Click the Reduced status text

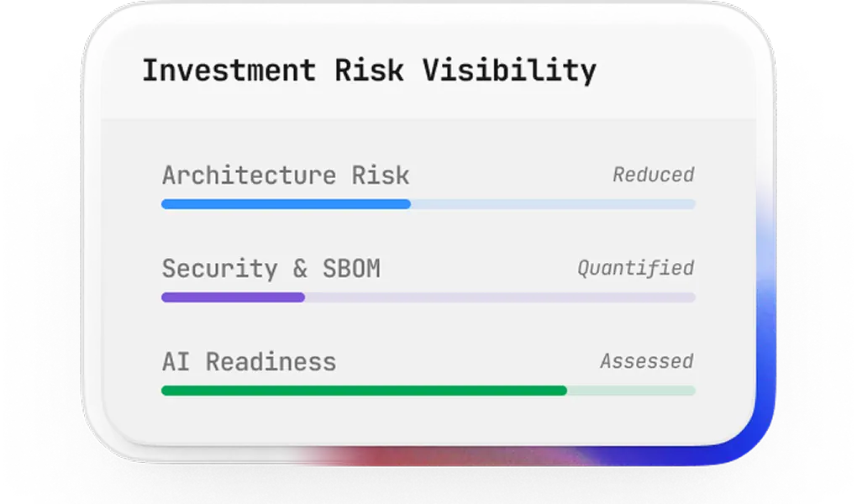coord(653,175)
